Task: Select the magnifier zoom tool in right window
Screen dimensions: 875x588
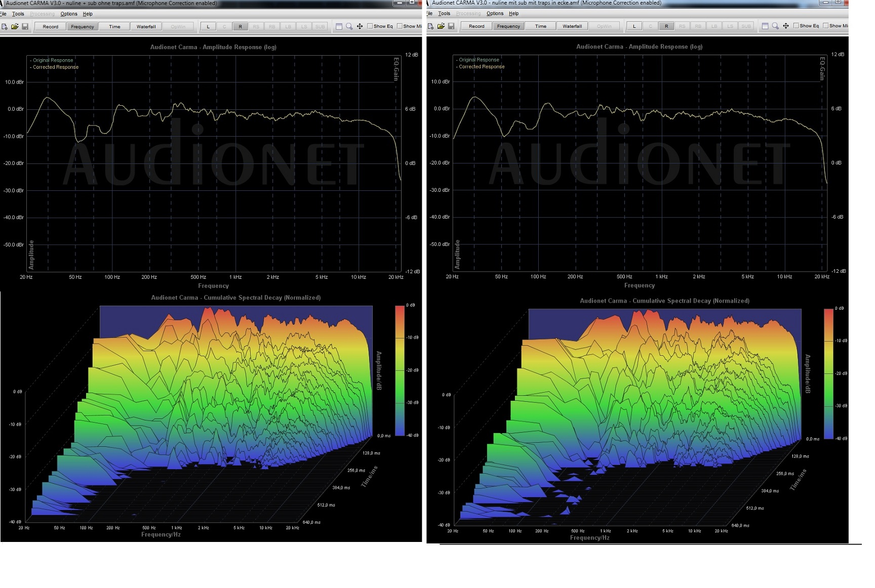Action: [775, 26]
